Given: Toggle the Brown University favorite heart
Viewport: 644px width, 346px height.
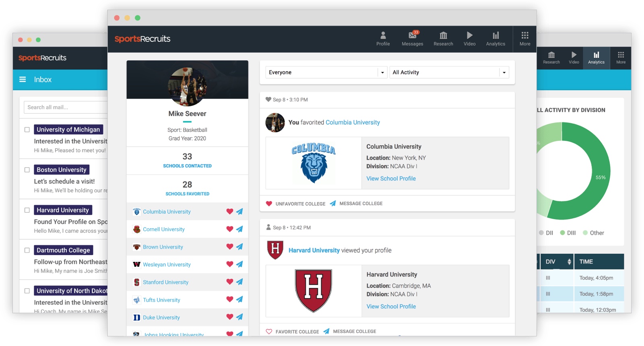Looking at the screenshot, I should point(229,247).
